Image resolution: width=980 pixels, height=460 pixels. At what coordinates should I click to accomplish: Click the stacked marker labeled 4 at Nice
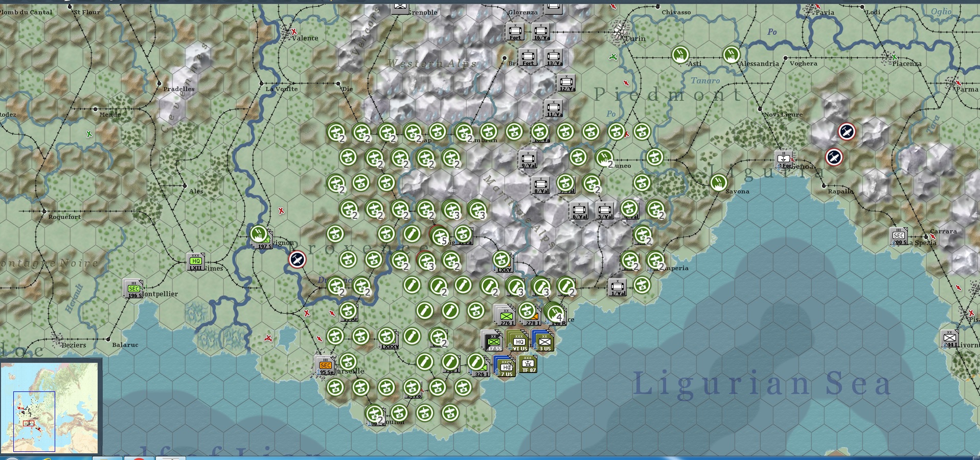555,312
